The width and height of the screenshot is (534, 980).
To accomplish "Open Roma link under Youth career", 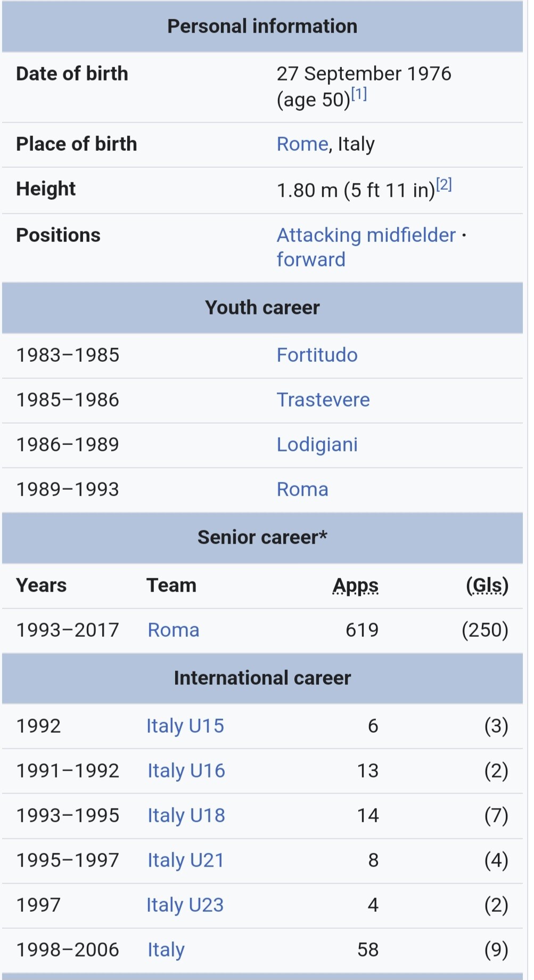I will (x=302, y=489).
